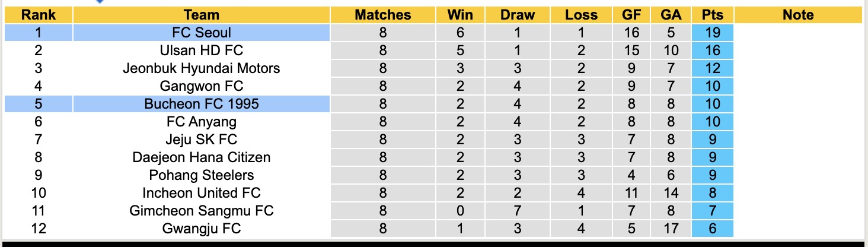Image resolution: width=868 pixels, height=247 pixels.
Task: Sort by the Rank column header
Action: pos(38,15)
